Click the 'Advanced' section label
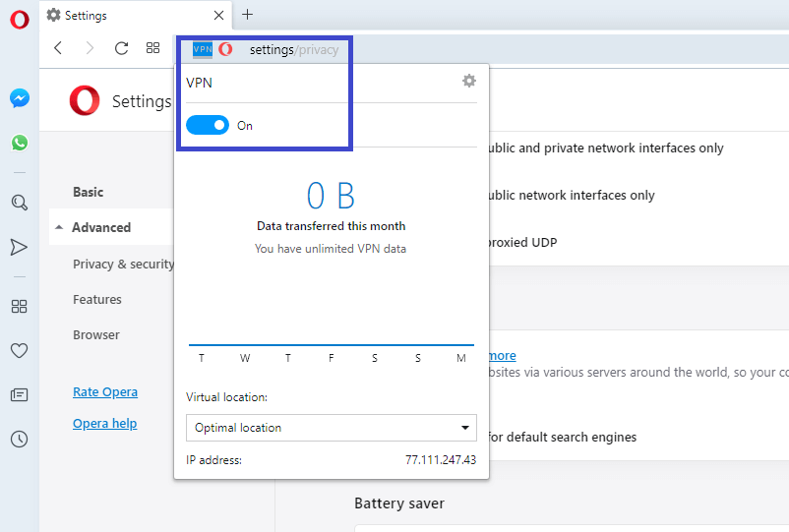Viewport: 789px width, 532px height. (101, 227)
